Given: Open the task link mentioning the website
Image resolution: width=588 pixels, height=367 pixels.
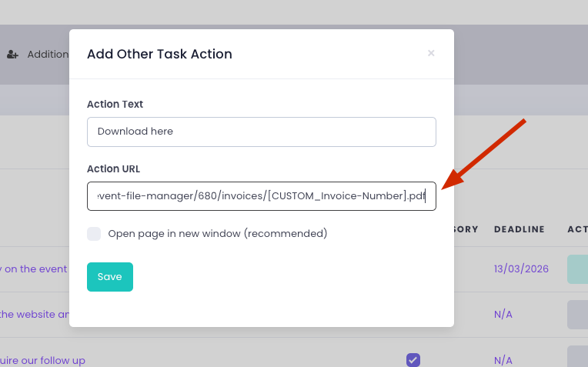Looking at the screenshot, I should point(35,314).
